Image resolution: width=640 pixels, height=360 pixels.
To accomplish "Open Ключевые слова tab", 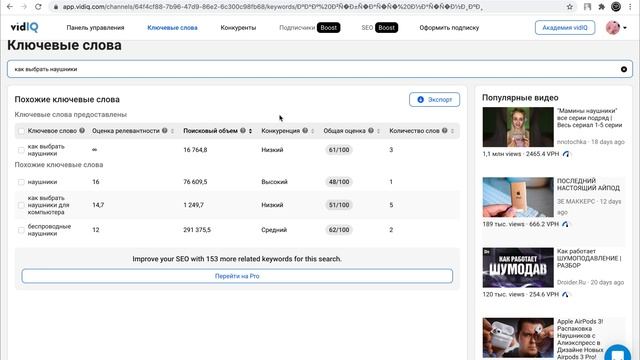I will [172, 28].
